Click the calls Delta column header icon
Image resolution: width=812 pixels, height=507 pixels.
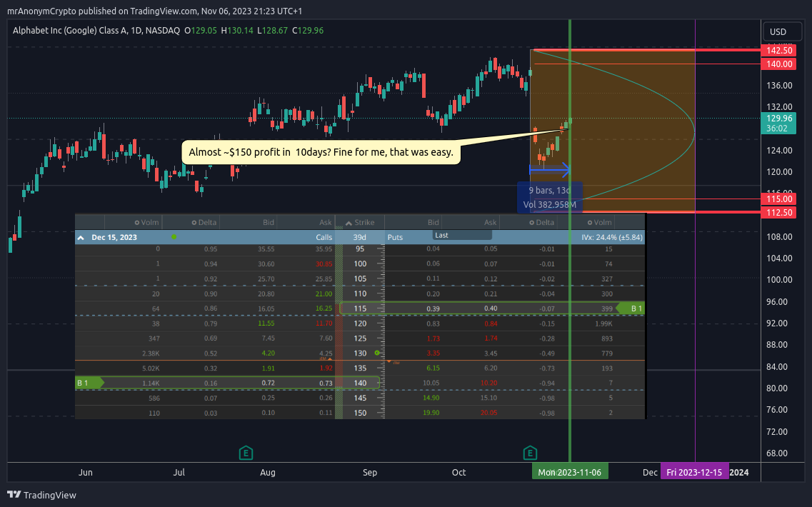tap(194, 223)
